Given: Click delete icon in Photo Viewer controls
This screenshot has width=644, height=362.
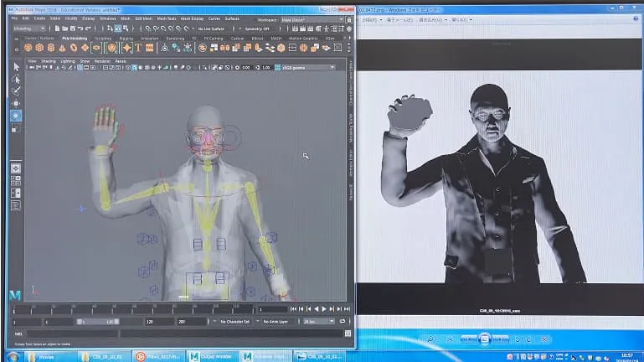Looking at the screenshot, I should coord(544,339).
